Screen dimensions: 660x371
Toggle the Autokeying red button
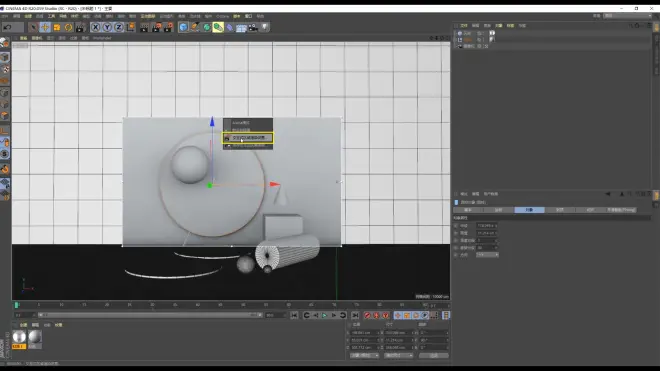(376, 315)
